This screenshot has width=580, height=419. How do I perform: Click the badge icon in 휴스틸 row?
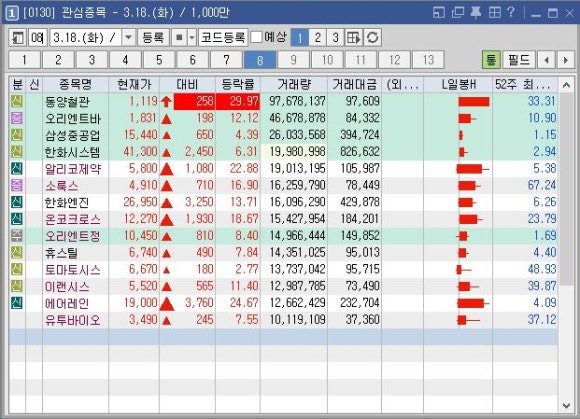[x=17, y=253]
